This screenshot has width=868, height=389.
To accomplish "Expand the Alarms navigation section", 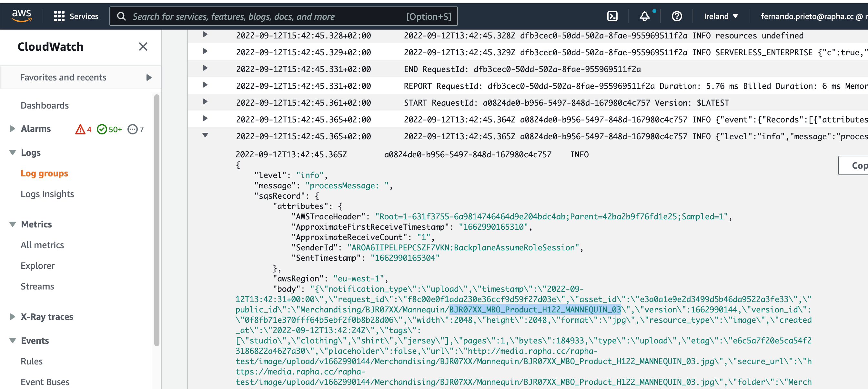I will click(x=13, y=129).
